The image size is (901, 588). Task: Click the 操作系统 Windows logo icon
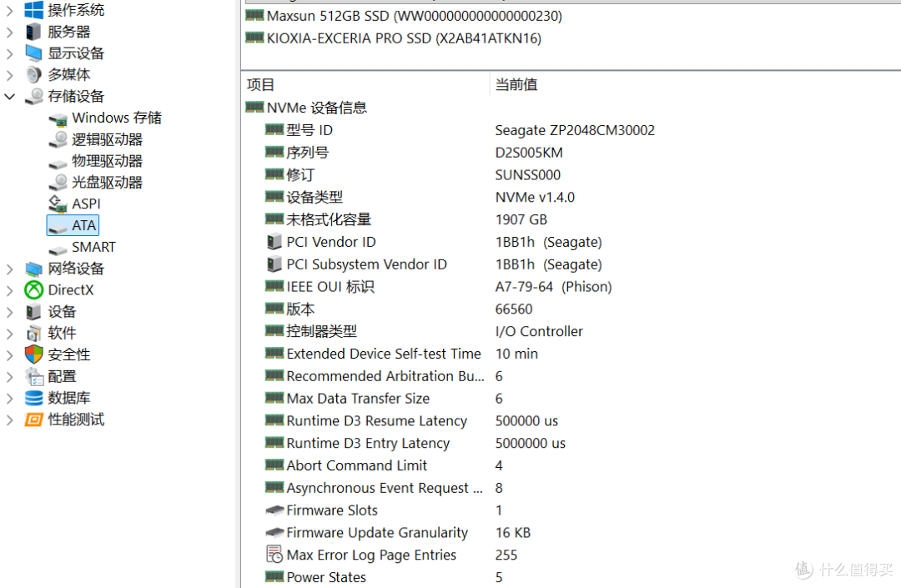[x=34, y=10]
